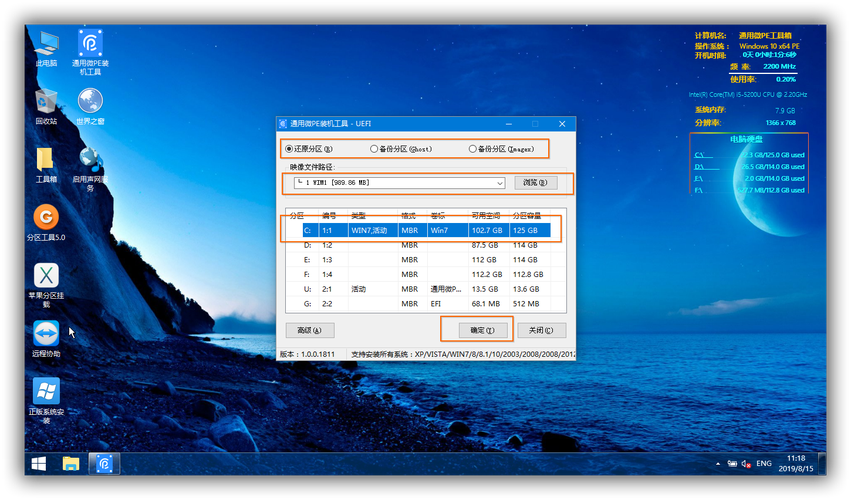851x500 pixels.
Task: Select 备份分区 (Imagex) radio button
Action: (501, 149)
